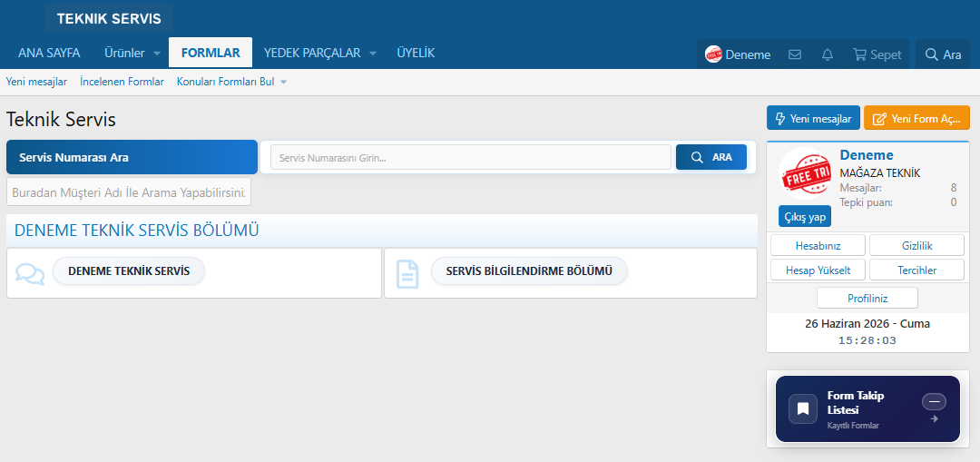Click the document icon beside Servis Bilgilendirme

coord(407,273)
